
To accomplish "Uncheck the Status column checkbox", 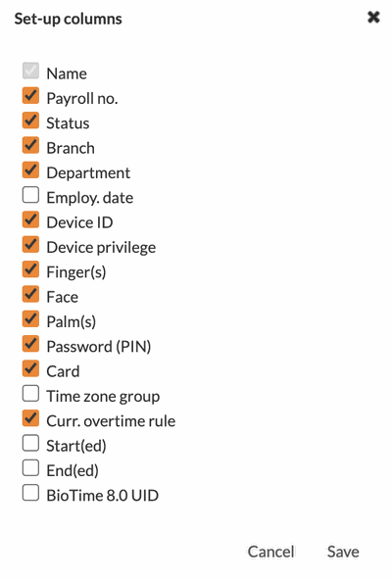I will click(x=30, y=121).
